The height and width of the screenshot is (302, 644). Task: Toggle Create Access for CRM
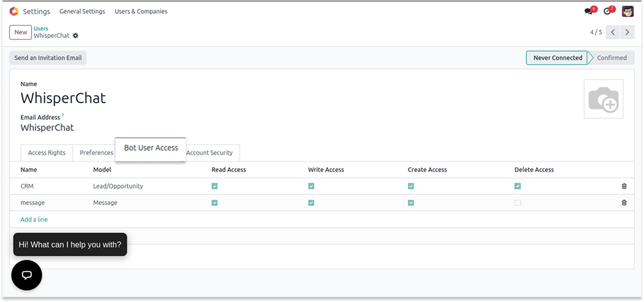click(x=410, y=186)
